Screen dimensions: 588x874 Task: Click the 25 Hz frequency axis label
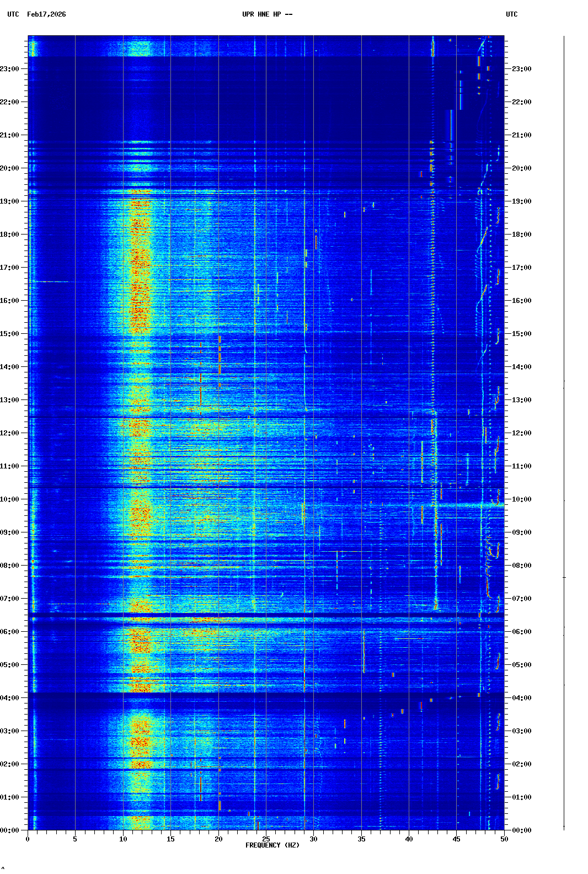tap(266, 839)
